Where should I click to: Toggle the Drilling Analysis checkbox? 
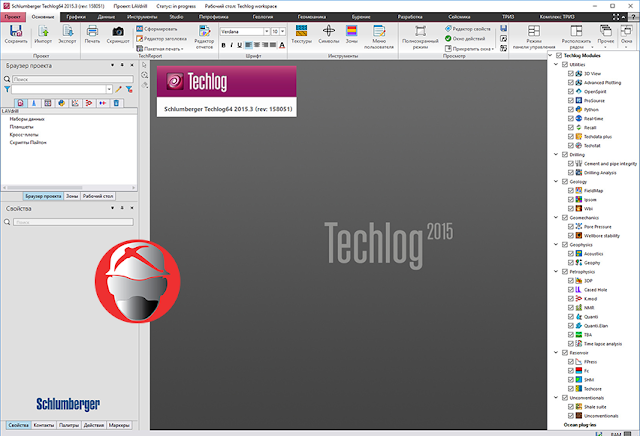[x=571, y=173]
